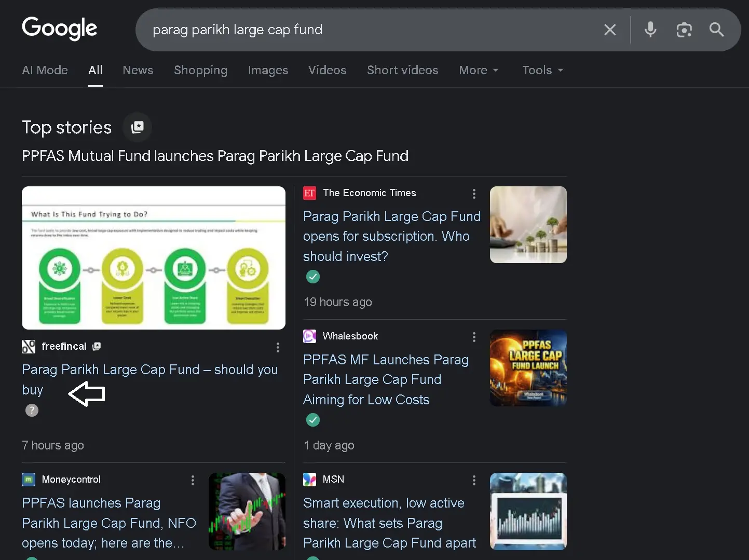
Task: Open options menu for The Economic Times story
Action: point(474,194)
